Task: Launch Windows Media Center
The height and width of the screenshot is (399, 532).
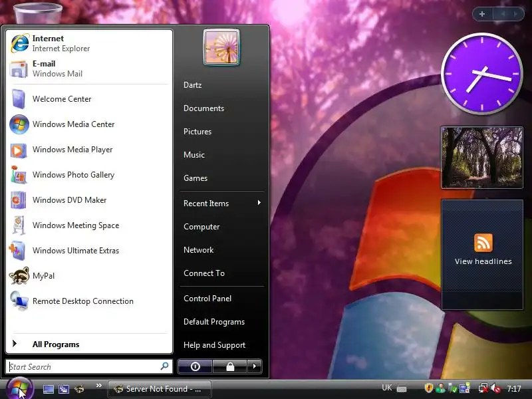Action: [x=89, y=124]
